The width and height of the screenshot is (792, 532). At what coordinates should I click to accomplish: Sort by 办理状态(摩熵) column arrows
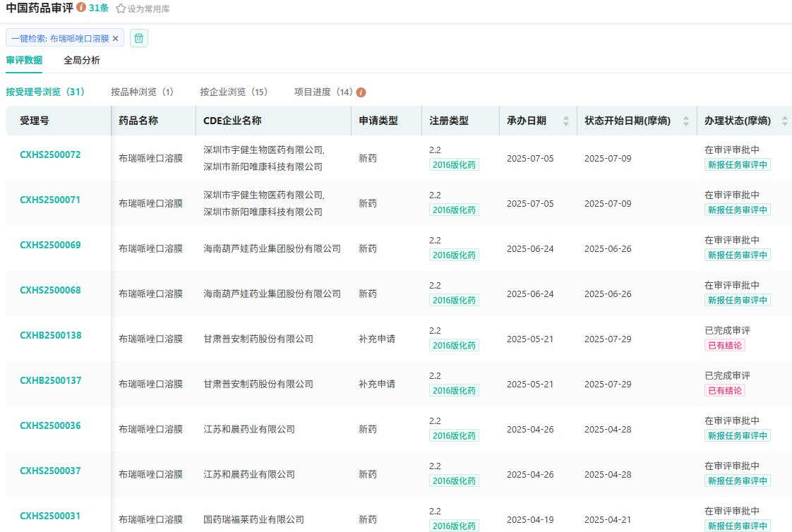(x=784, y=121)
